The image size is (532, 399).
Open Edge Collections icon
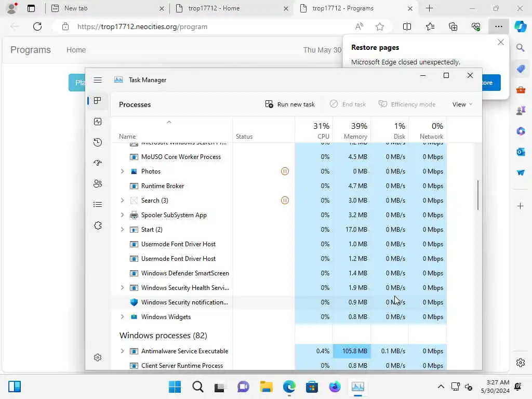point(453,26)
